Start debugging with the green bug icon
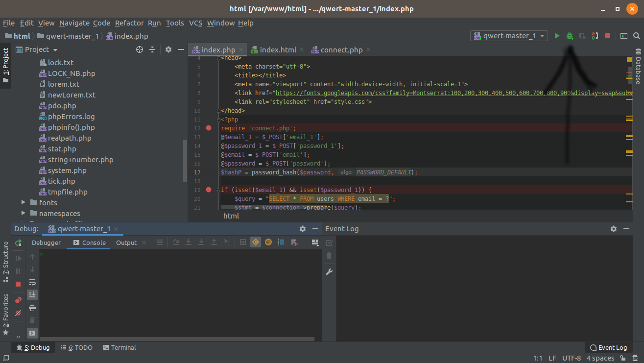644x363 pixels. tap(570, 36)
